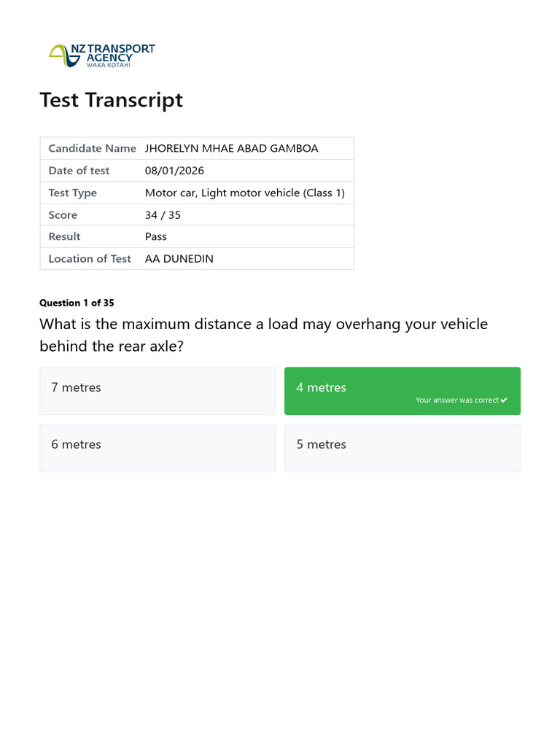Image resolution: width=560 pixels, height=747 pixels.
Task: Click the "Test Type" row label
Action: click(x=72, y=193)
